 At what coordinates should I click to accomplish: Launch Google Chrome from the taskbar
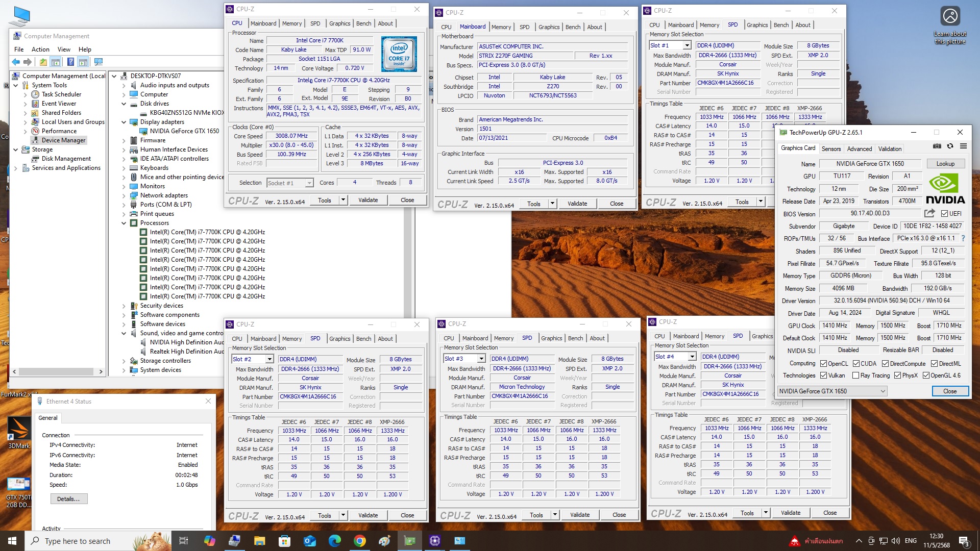pos(360,541)
